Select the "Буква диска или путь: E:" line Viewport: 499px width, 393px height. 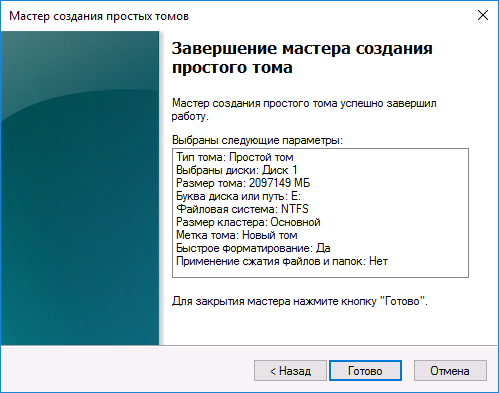238,196
